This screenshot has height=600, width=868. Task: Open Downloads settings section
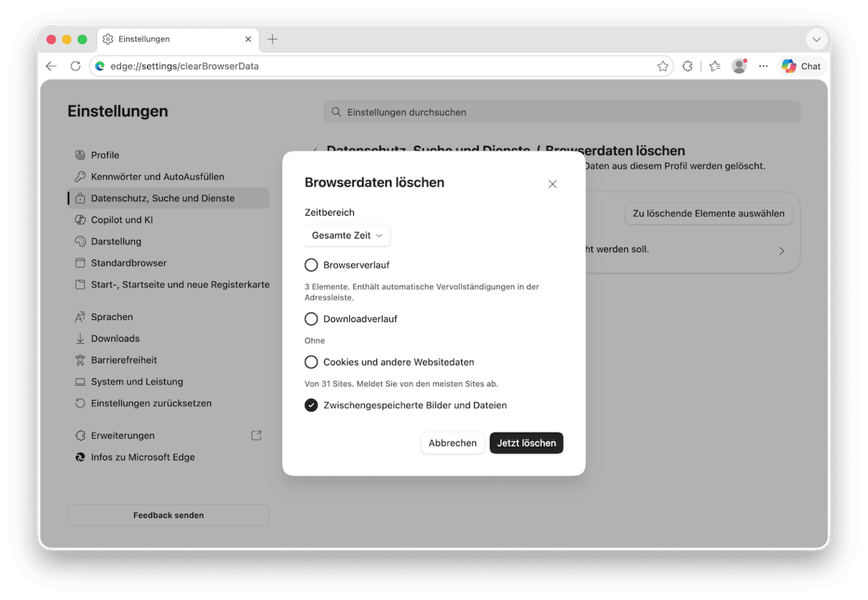pyautogui.click(x=168, y=339)
